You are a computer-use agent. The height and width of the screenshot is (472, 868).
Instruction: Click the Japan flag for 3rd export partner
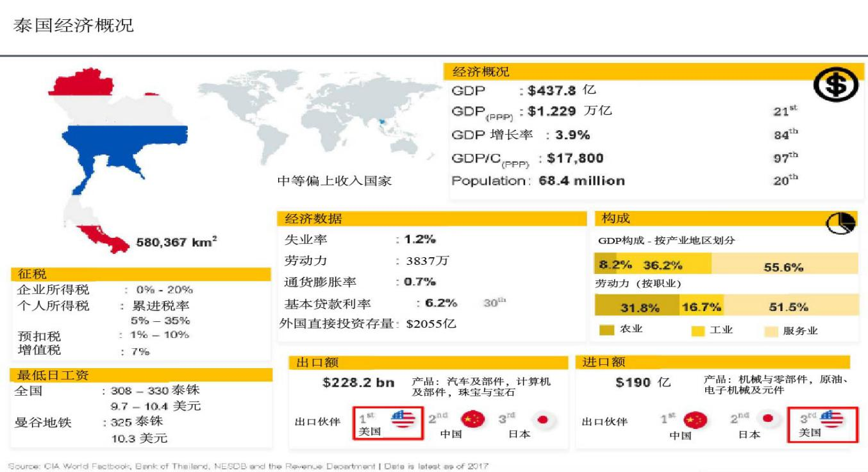542,419
